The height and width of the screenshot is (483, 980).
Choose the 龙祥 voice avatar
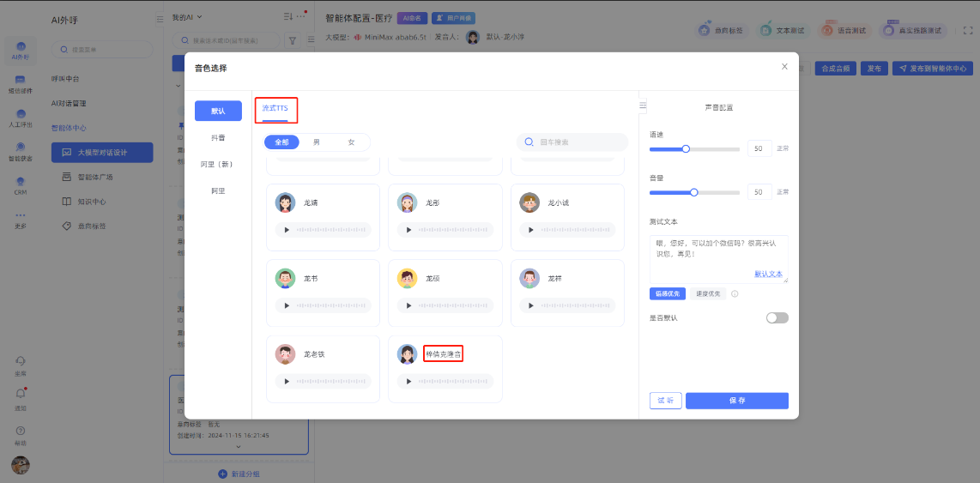(x=529, y=279)
